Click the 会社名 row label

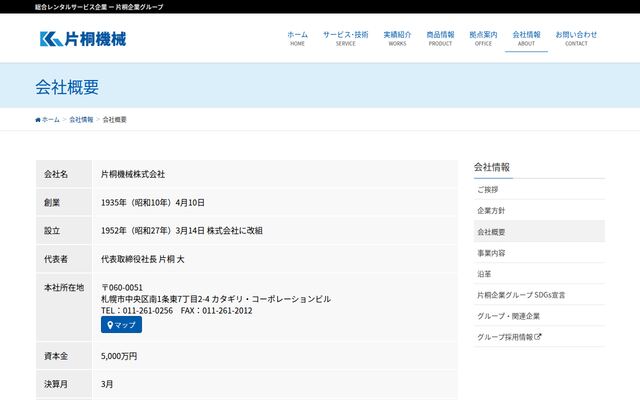point(56,174)
